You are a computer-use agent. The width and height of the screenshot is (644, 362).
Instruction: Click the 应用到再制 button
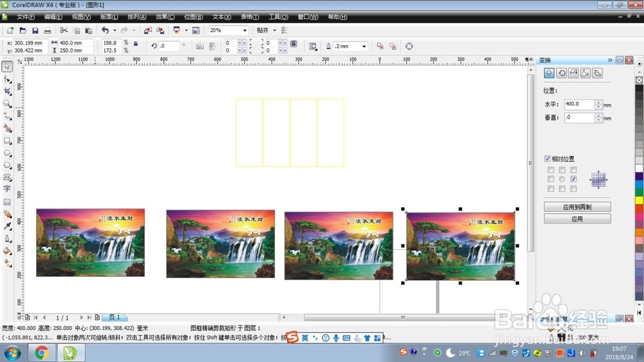click(577, 207)
